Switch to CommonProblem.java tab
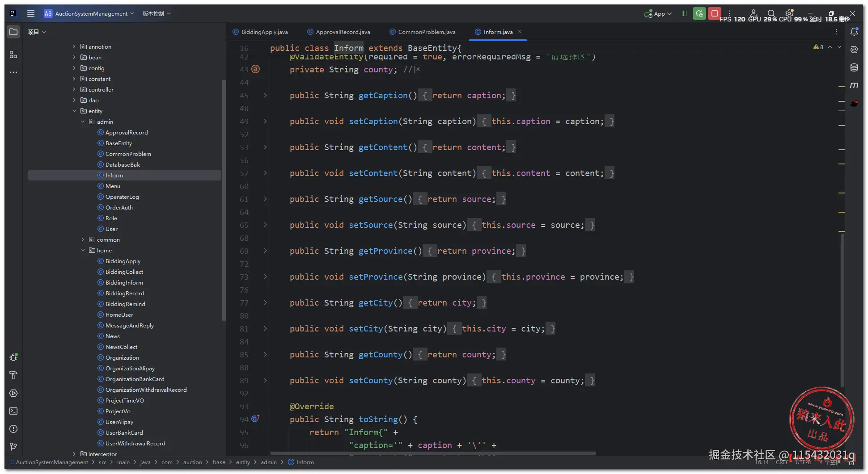The image size is (868, 474). 423,32
